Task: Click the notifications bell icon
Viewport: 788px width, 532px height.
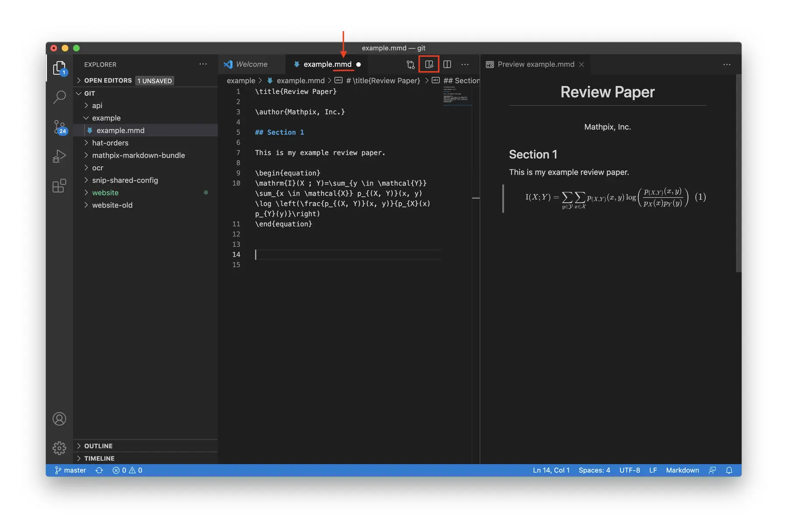Action: 729,470
